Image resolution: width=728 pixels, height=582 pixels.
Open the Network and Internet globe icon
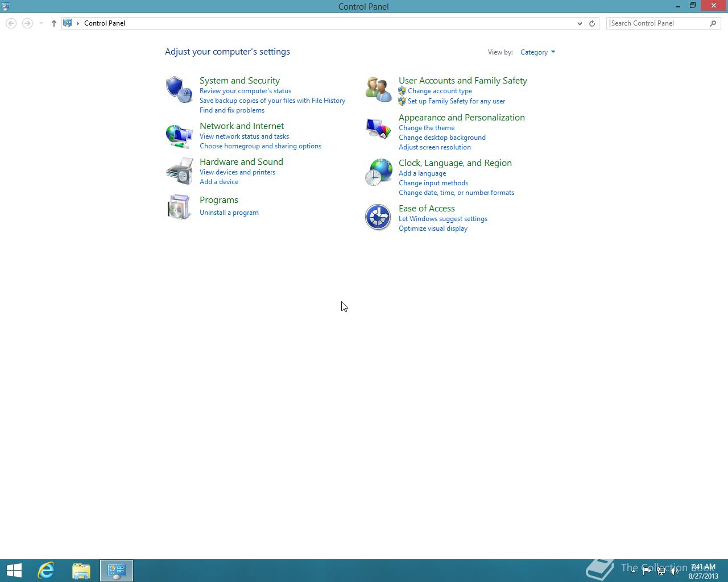179,136
